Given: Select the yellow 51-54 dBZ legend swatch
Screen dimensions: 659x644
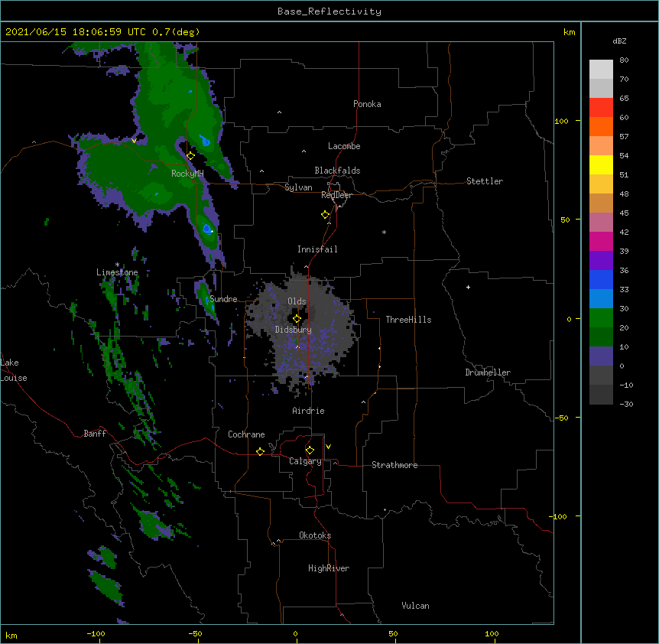Looking at the screenshot, I should [x=601, y=164].
